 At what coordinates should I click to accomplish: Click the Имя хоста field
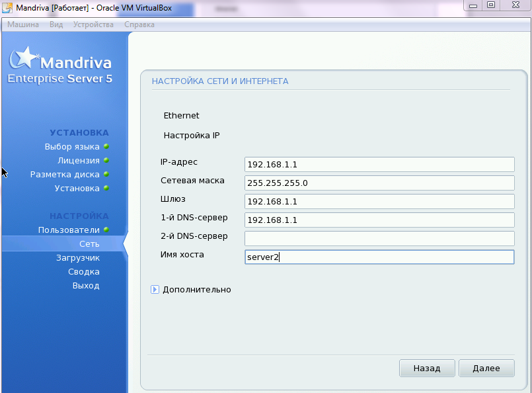click(379, 257)
